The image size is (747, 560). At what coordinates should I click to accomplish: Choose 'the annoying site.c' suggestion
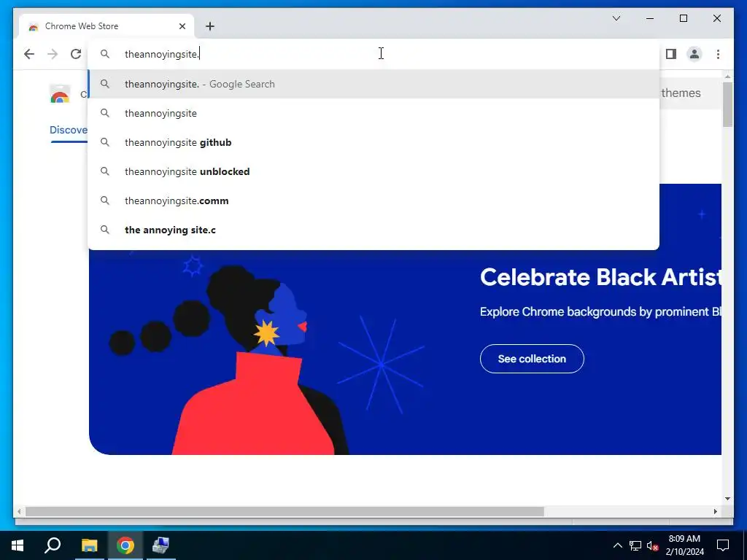coord(374,230)
